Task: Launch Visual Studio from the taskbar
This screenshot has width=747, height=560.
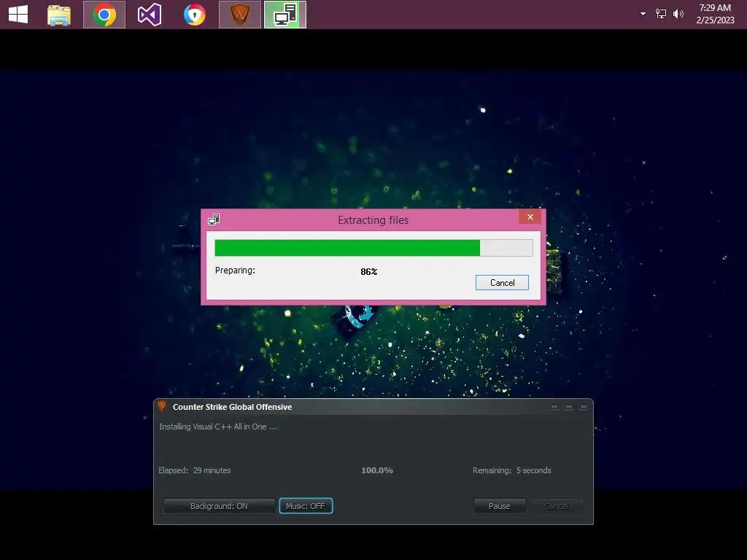Action: [x=149, y=15]
